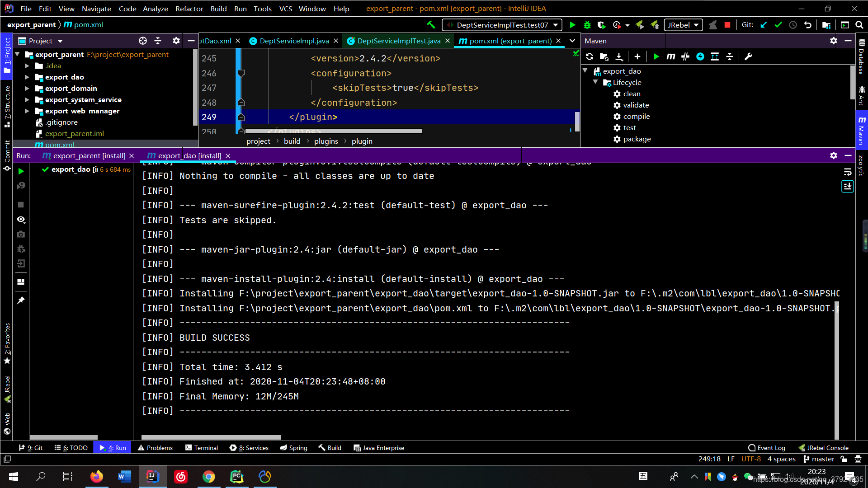Image resolution: width=868 pixels, height=488 pixels.
Task: Open the Refactor menu
Action: tap(189, 9)
